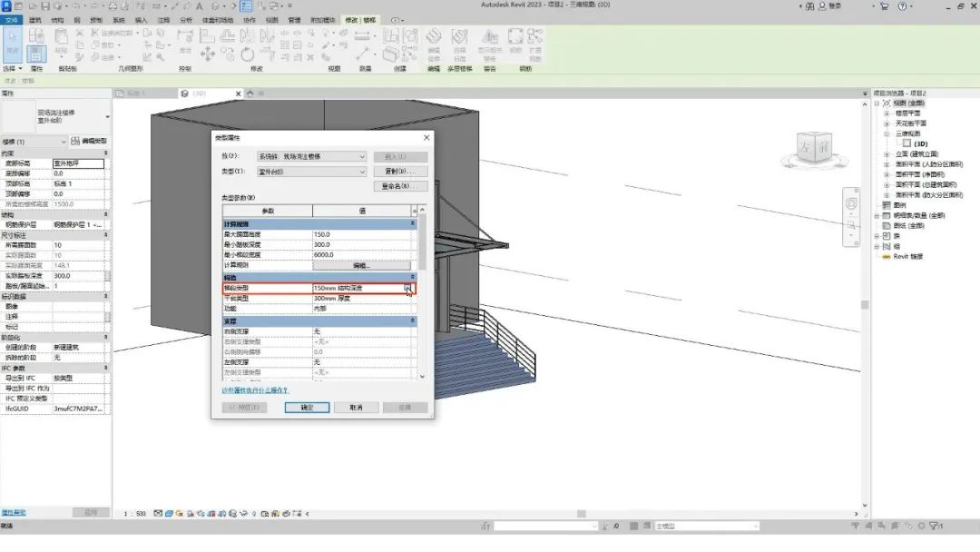Switch to the 管理 ribbon tab
This screenshot has height=552, width=980.
[x=294, y=20]
